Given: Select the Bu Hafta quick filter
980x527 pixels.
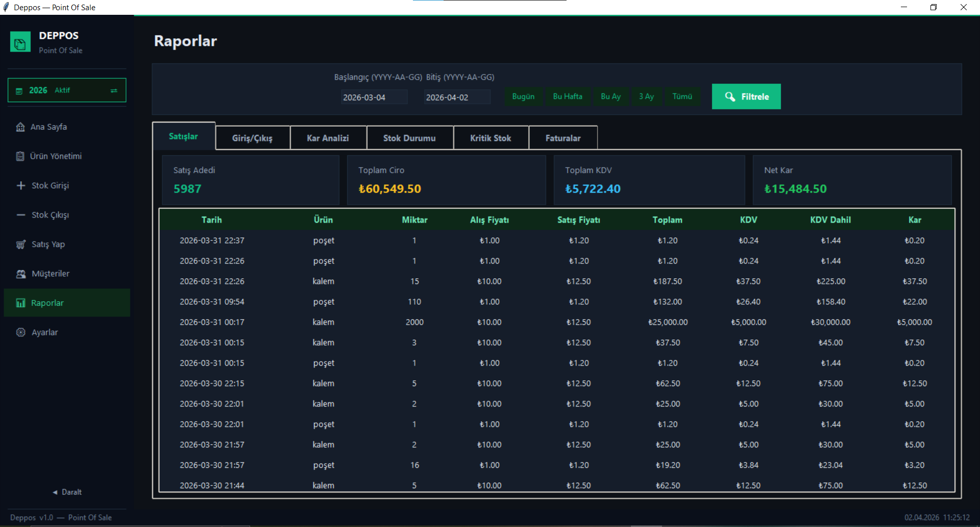Looking at the screenshot, I should pyautogui.click(x=568, y=97).
